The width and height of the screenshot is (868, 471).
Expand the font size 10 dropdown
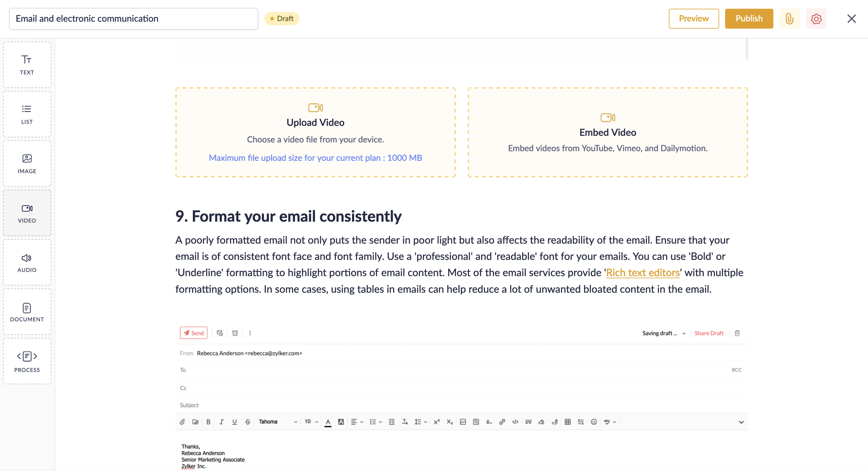pyautogui.click(x=311, y=422)
